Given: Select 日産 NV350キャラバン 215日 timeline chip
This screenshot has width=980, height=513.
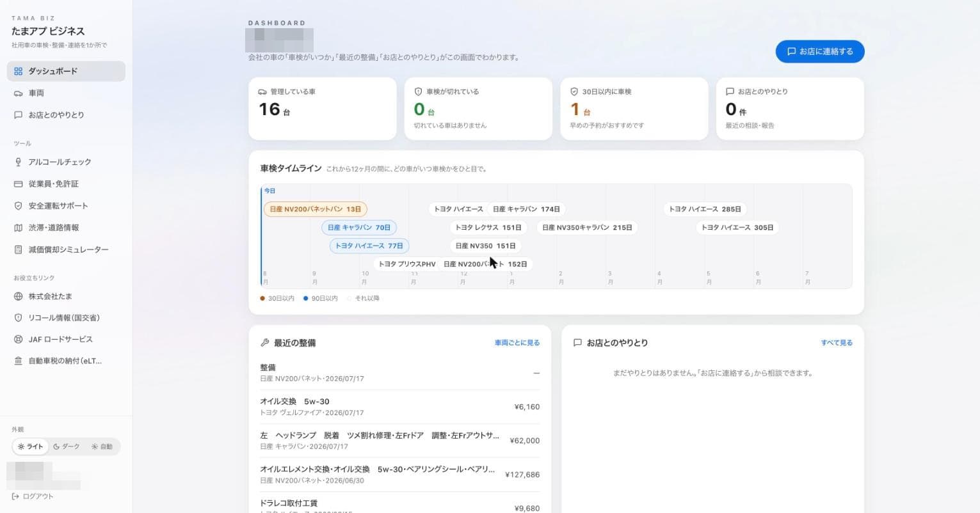Looking at the screenshot, I should tap(587, 227).
